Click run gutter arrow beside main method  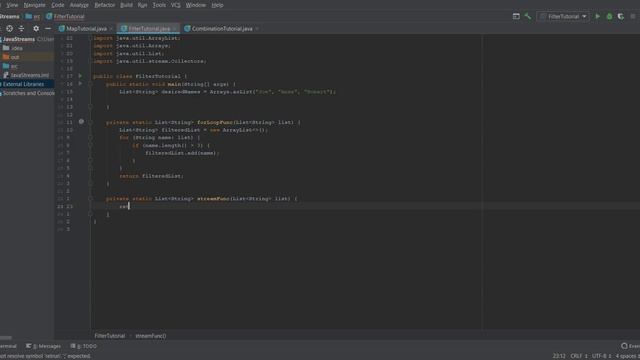click(80, 84)
